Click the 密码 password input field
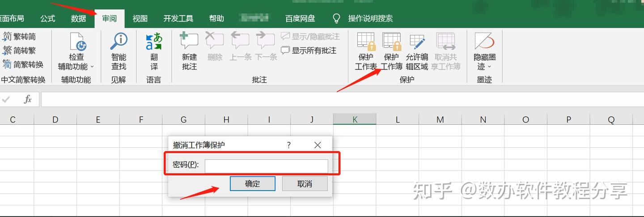 coord(267,166)
